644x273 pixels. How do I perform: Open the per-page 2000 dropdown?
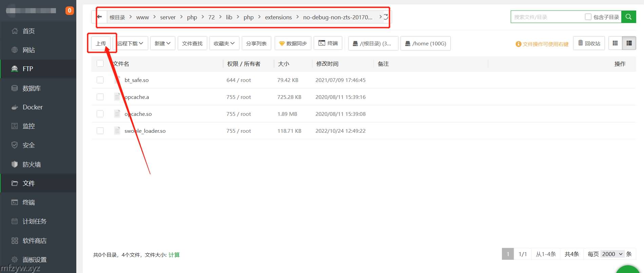[x=612, y=254]
